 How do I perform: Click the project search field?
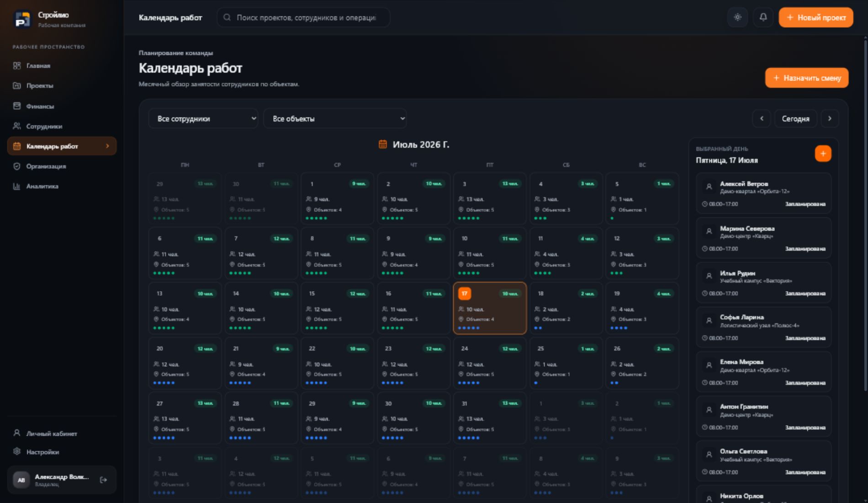[303, 17]
